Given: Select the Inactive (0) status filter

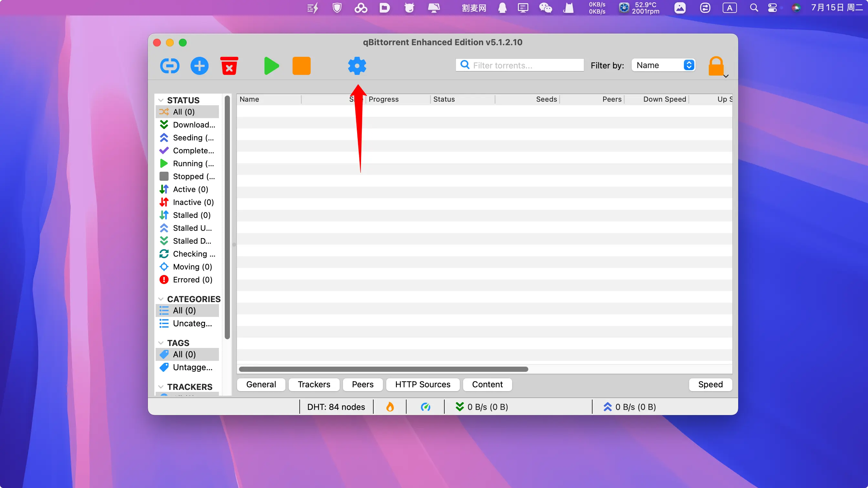Looking at the screenshot, I should tap(187, 202).
